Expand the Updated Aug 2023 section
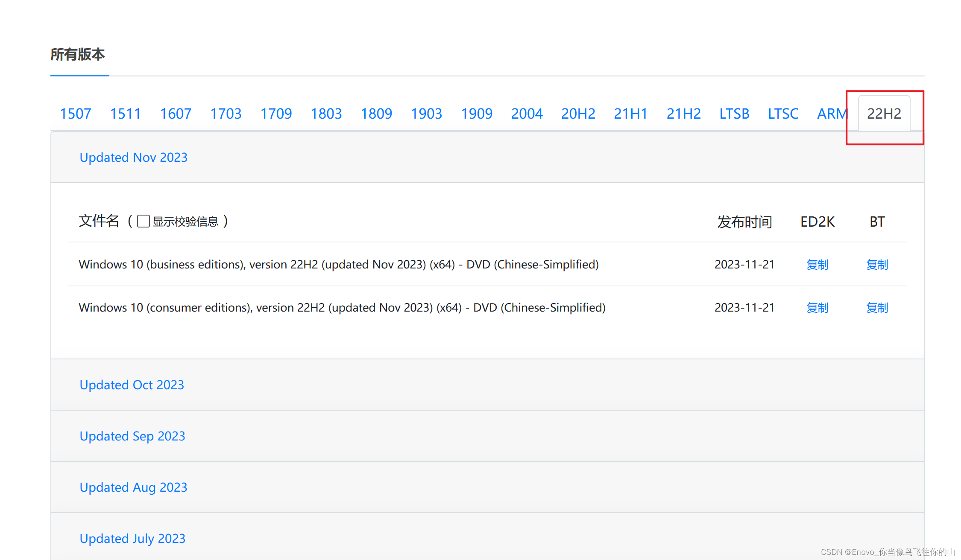Viewport: 961px width, 560px height. (133, 487)
